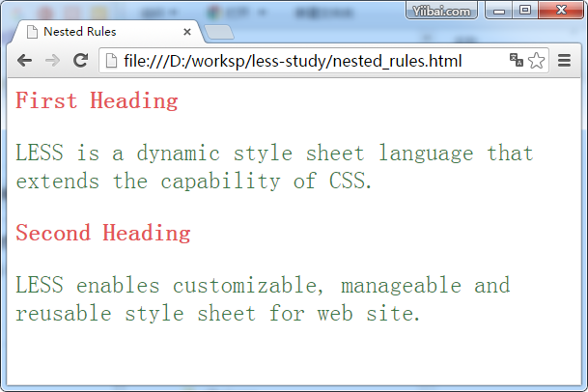Click the file icon on Nested Rules tab
The height and width of the screenshot is (392, 588).
point(32,31)
